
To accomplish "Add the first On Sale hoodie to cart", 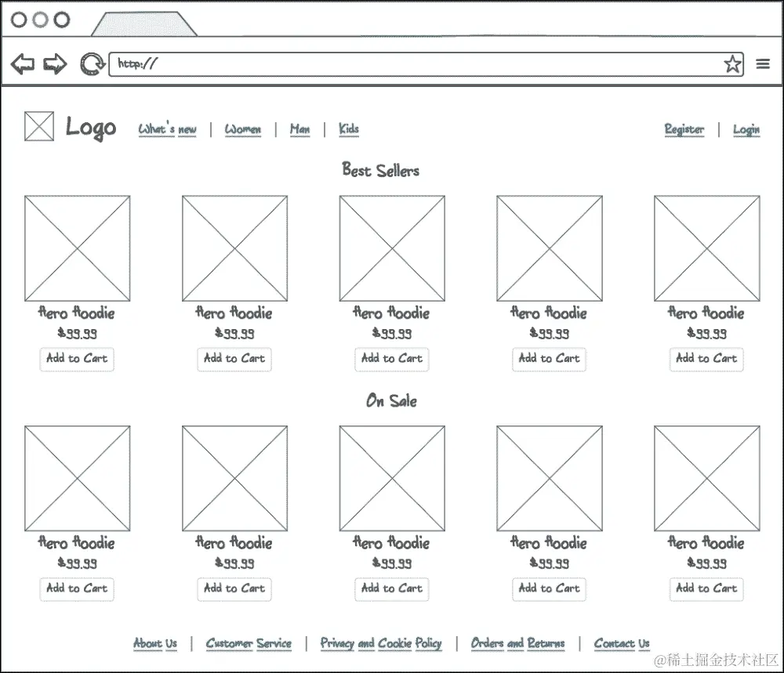I will pos(77,589).
